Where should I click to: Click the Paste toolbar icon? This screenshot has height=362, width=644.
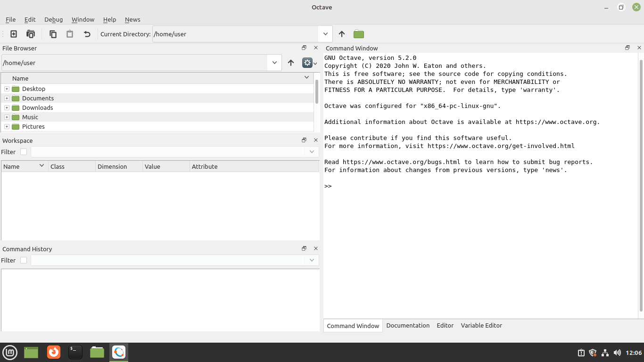(70, 34)
